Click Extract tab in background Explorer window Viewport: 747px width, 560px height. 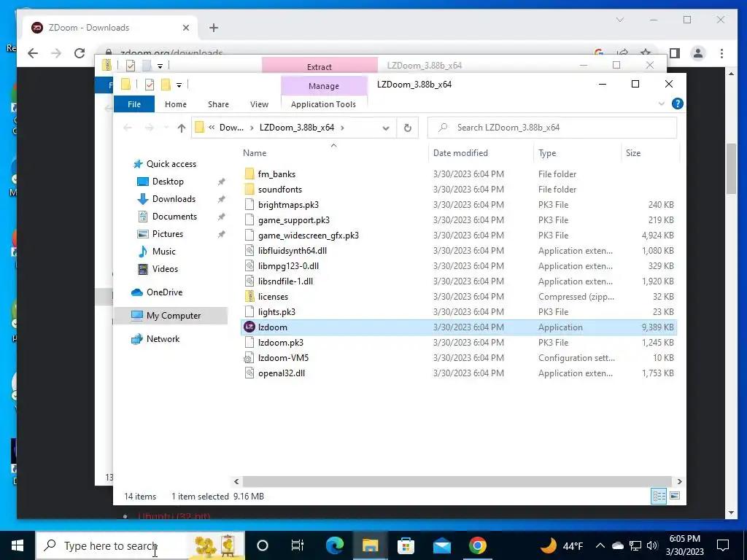click(320, 66)
